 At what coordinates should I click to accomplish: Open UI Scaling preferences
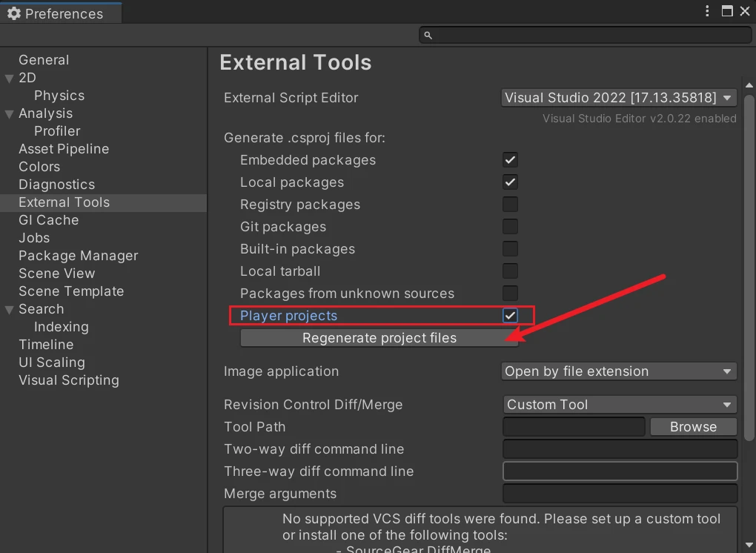(x=52, y=362)
